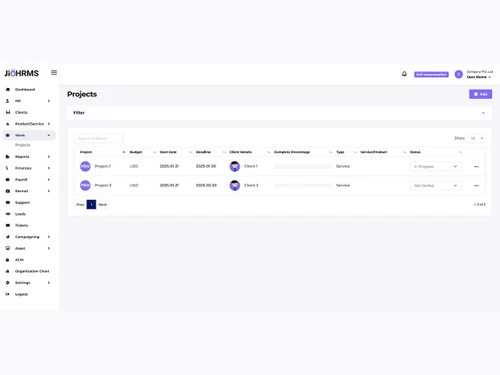Open the Show entries dropdown

coord(476,138)
